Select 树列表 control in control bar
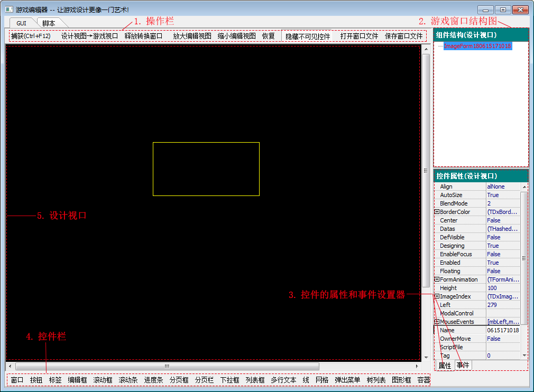Screen dimensions: 534x392 (376, 380)
